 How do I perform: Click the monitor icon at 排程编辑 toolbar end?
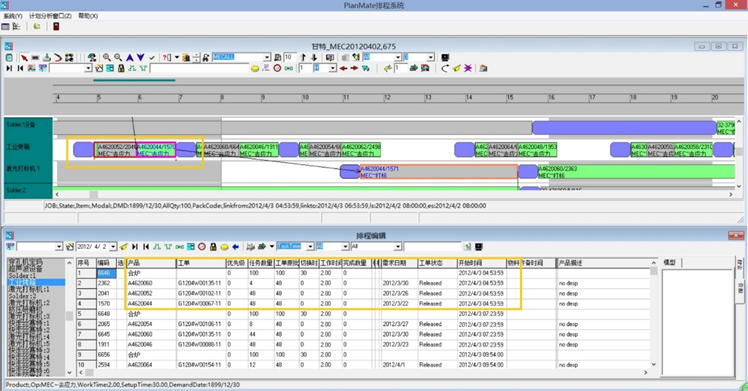[x=478, y=247]
